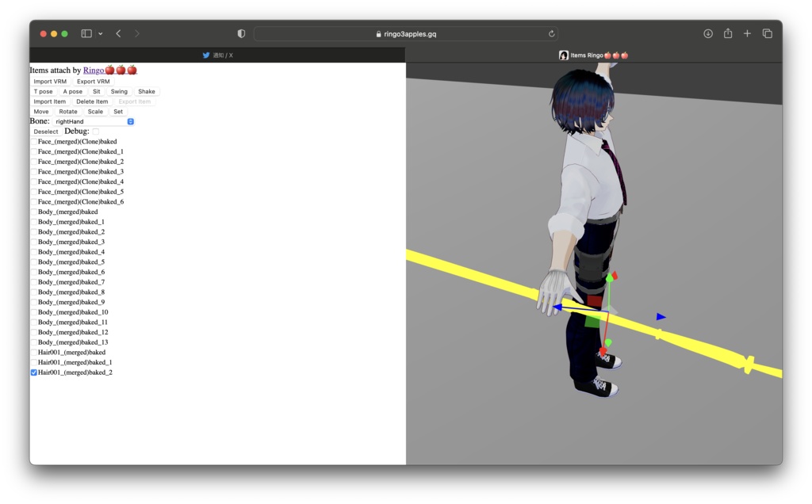812x504 pixels.
Task: Click the Hair001_(merged)baked label text
Action: (71, 353)
